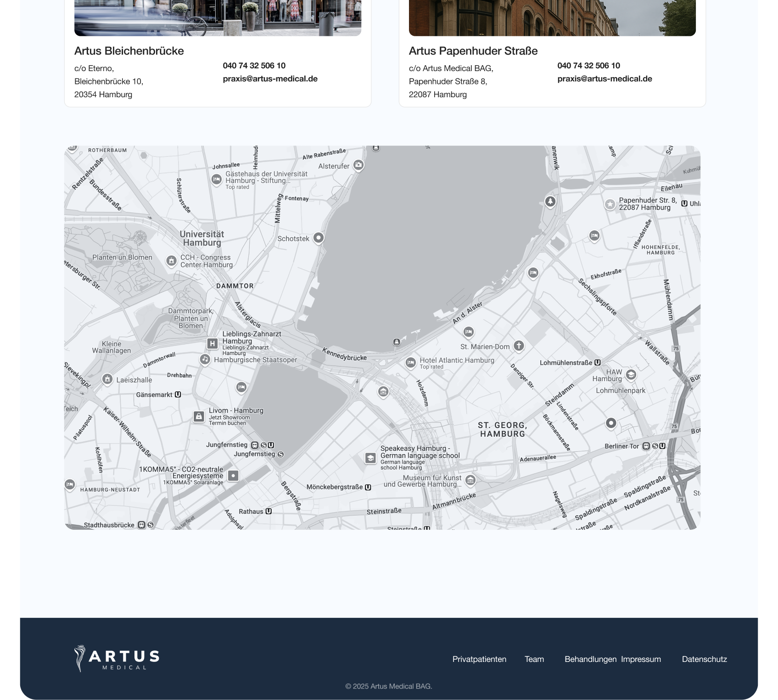
Task: Select the Livom Hamburg shopping marker
Action: [x=199, y=417]
